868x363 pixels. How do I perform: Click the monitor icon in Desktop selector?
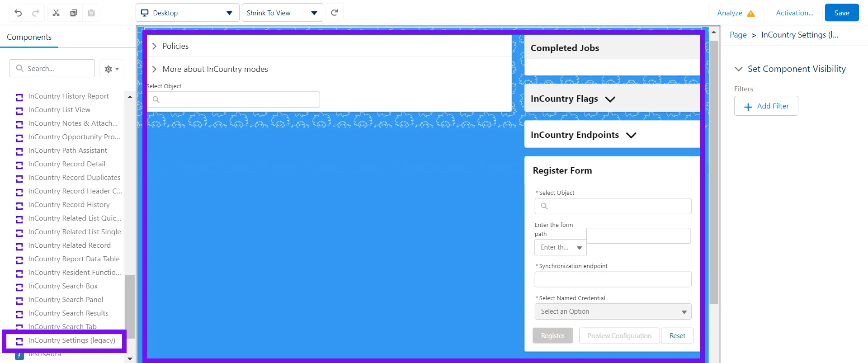click(x=145, y=13)
